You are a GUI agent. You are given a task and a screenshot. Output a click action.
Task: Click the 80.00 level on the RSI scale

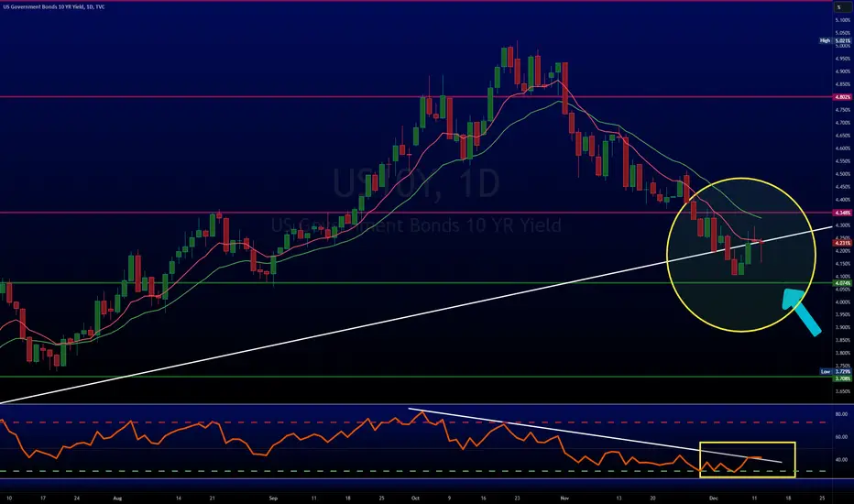(841, 414)
